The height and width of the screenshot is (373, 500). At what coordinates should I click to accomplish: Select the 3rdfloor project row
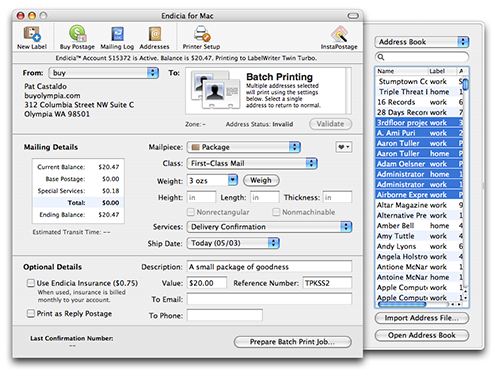click(419, 123)
